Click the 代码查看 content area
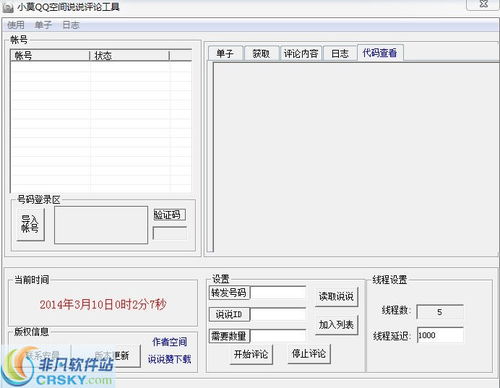This screenshot has width=500, height=388. point(356,157)
